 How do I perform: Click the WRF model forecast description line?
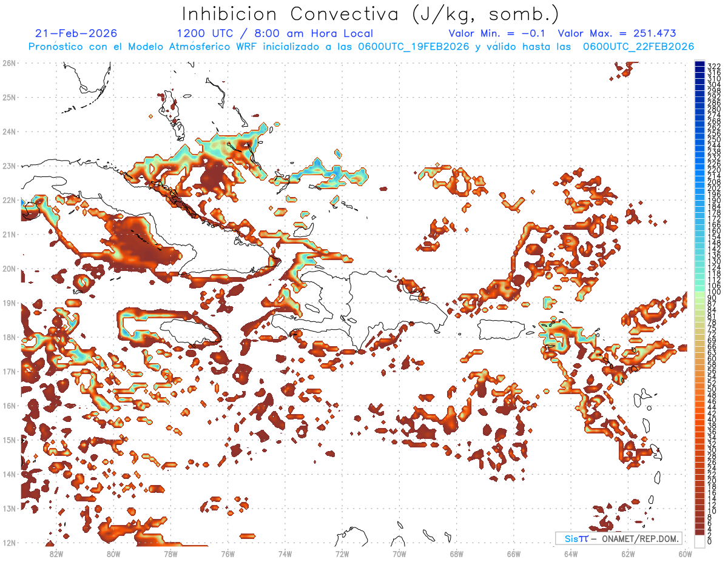361,47
